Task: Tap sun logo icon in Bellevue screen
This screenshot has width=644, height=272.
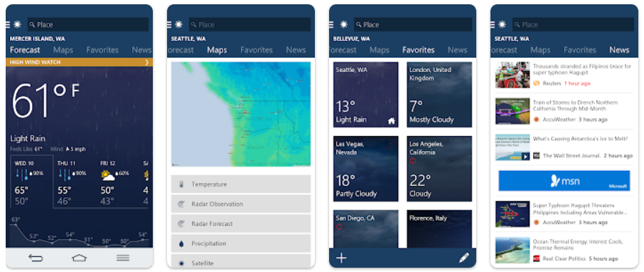Action: tap(343, 24)
